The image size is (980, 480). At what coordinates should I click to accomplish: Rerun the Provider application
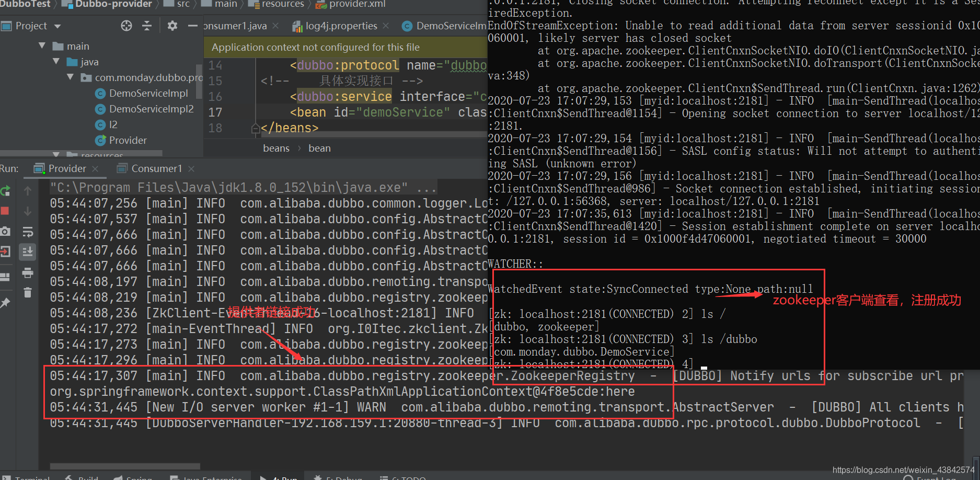[x=5, y=191]
